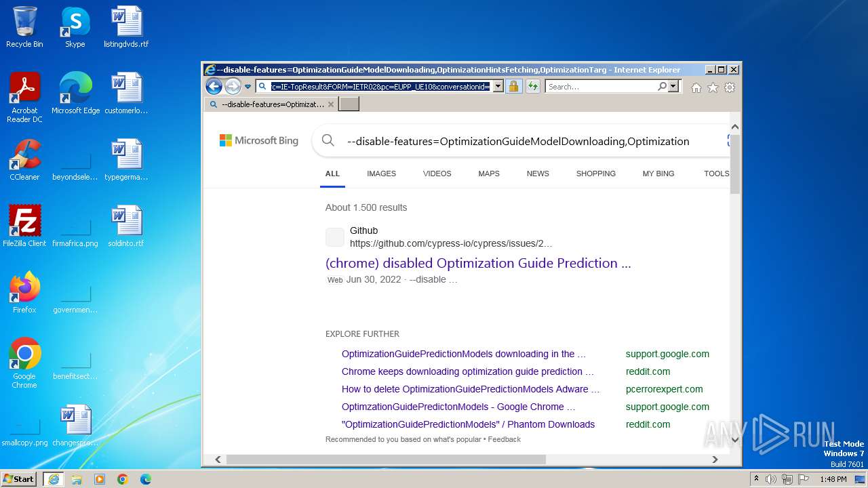
Task: Open OptimizationGuidePredictionModels downloading link
Action: [x=464, y=354]
